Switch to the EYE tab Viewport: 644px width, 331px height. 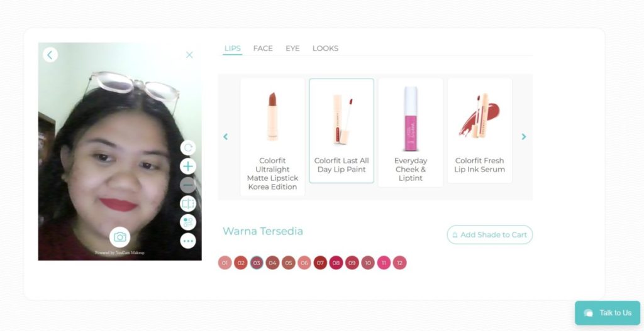tap(292, 48)
